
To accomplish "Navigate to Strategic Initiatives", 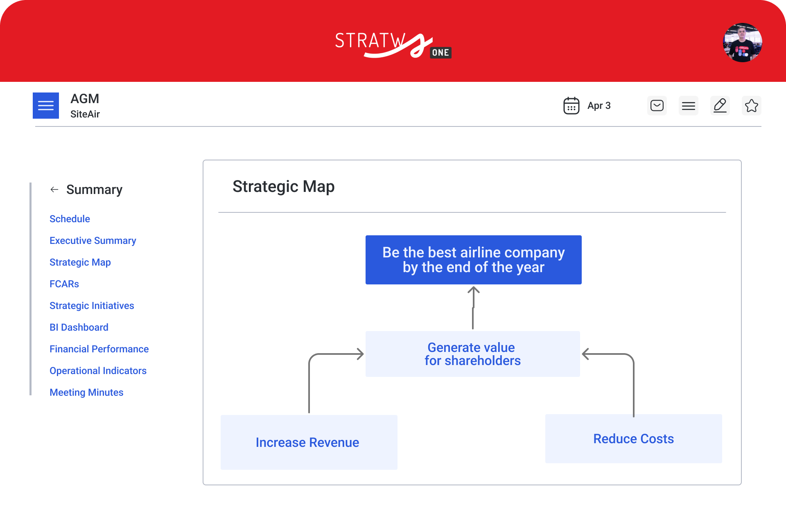I will point(92,306).
